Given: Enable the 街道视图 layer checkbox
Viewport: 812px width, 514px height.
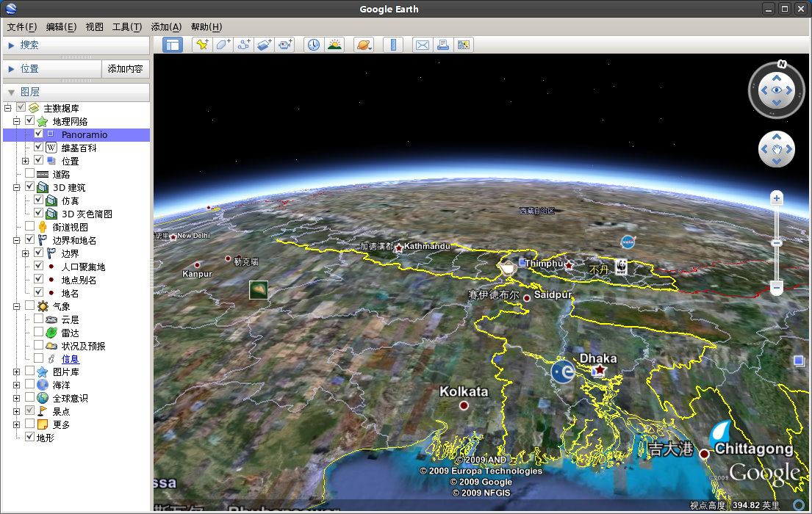Looking at the screenshot, I should tap(30, 226).
